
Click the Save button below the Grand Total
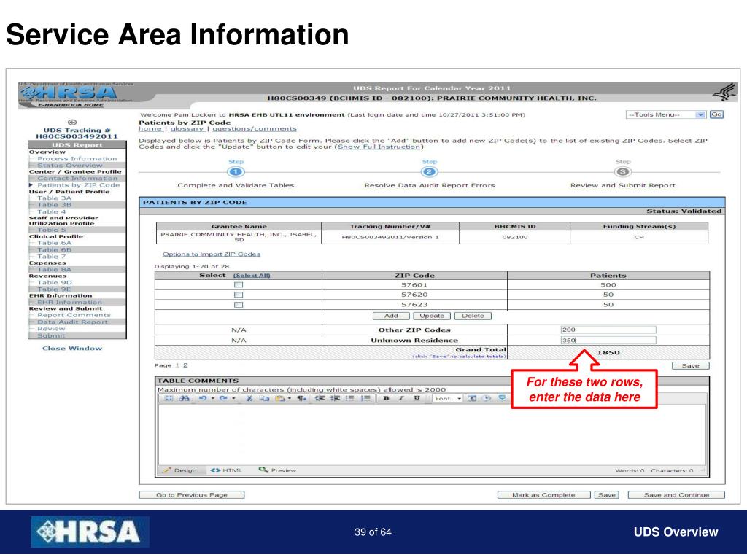690,366
